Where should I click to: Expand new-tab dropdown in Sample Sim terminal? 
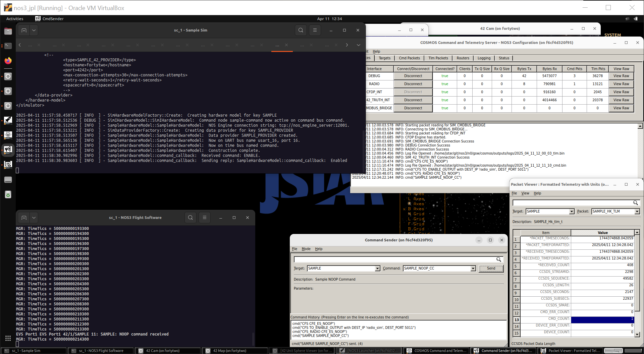[34, 30]
